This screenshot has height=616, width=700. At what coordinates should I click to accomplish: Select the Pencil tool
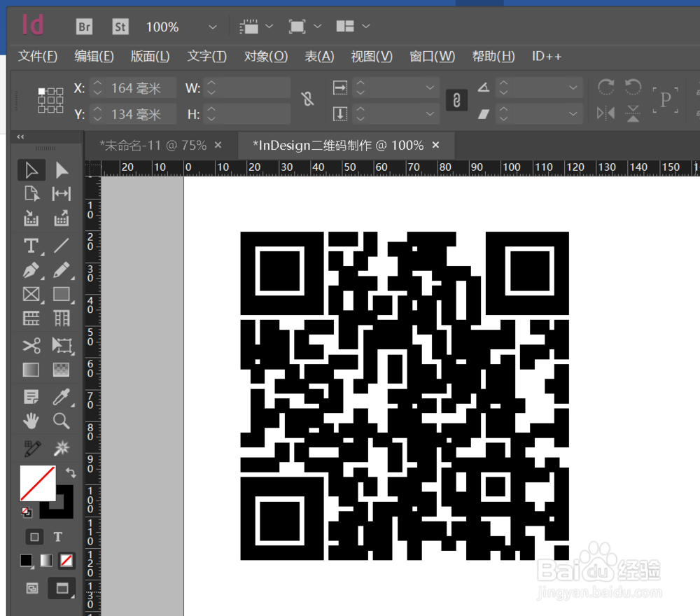click(62, 270)
